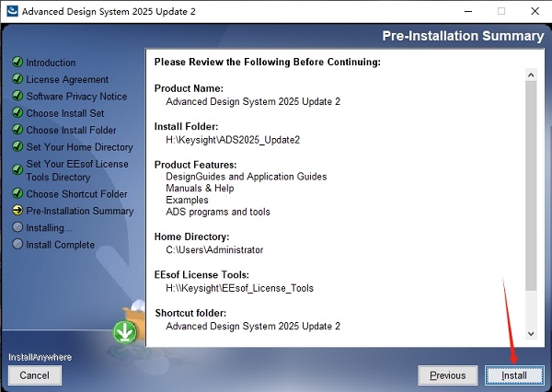Image resolution: width=552 pixels, height=392 pixels.
Task: Click the H:\Keysight\ADS2025_Update2 install path
Action: 233,140
